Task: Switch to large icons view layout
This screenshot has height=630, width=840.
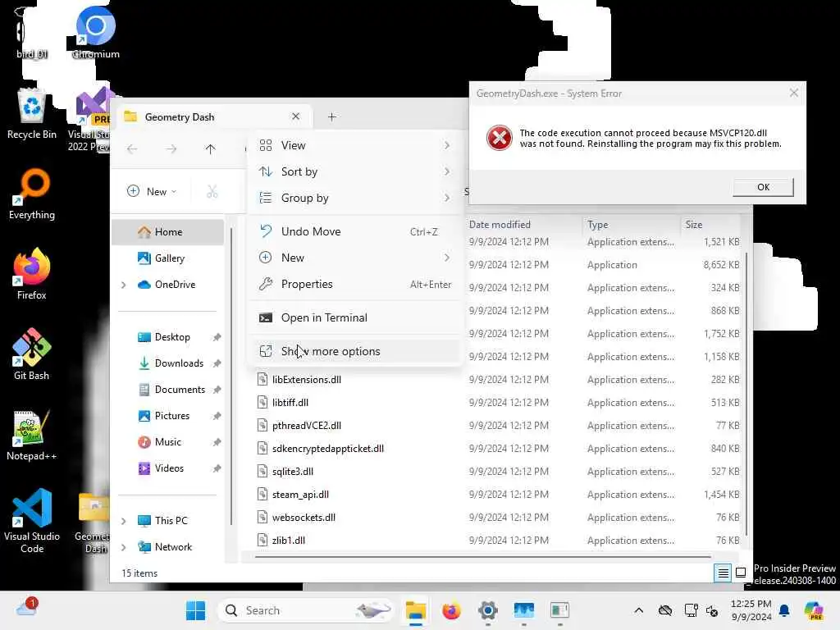Action: point(741,573)
